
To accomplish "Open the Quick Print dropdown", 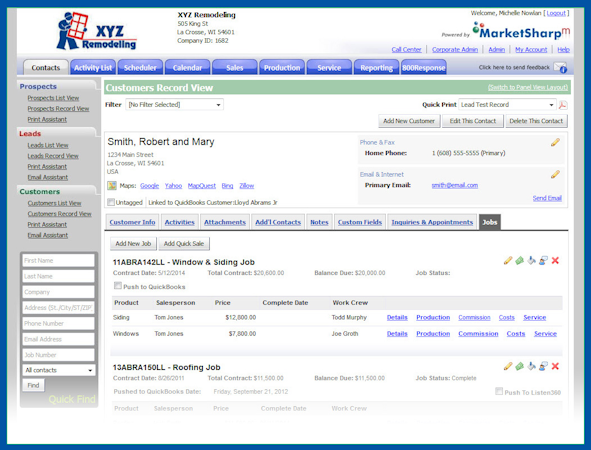I will pyautogui.click(x=507, y=104).
